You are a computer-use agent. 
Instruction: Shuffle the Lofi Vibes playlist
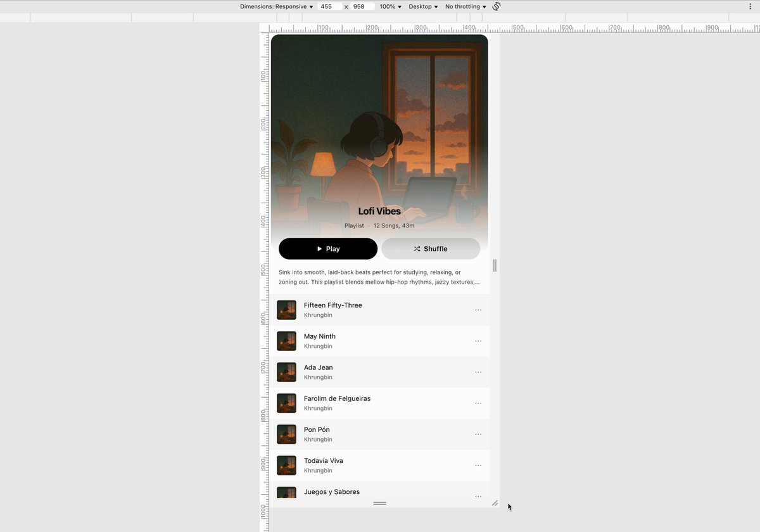431,249
